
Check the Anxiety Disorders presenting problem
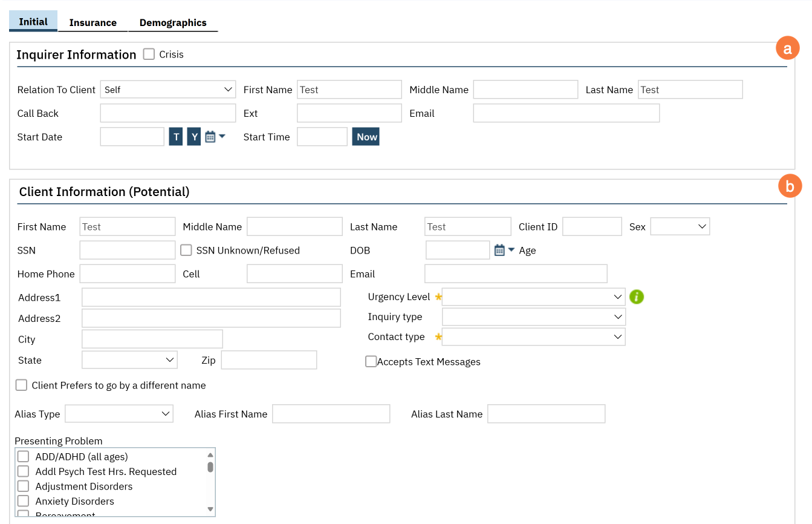tap(24, 501)
